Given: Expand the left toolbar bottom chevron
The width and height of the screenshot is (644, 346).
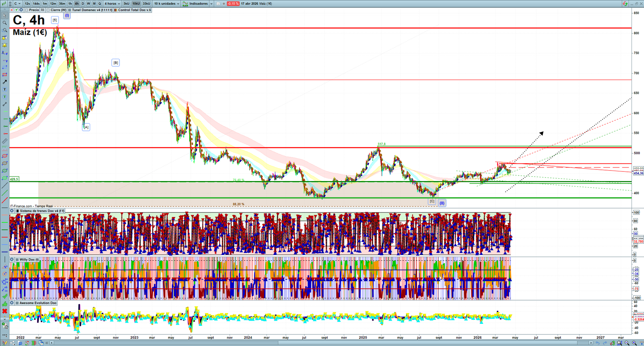Looking at the screenshot, I should [x=4, y=319].
